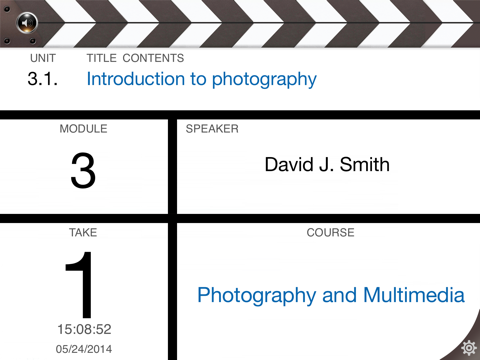This screenshot has width=480, height=360.
Task: Edit course Photography and Multimedia
Action: (331, 296)
